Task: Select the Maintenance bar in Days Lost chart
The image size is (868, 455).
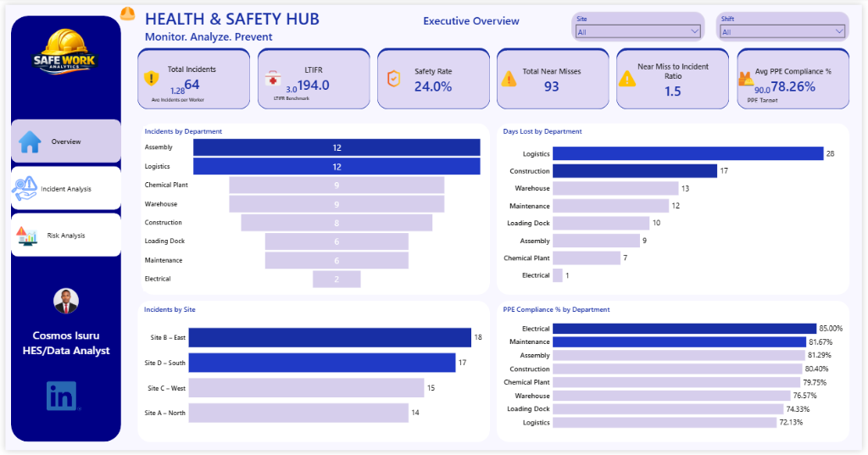Action: [610, 206]
